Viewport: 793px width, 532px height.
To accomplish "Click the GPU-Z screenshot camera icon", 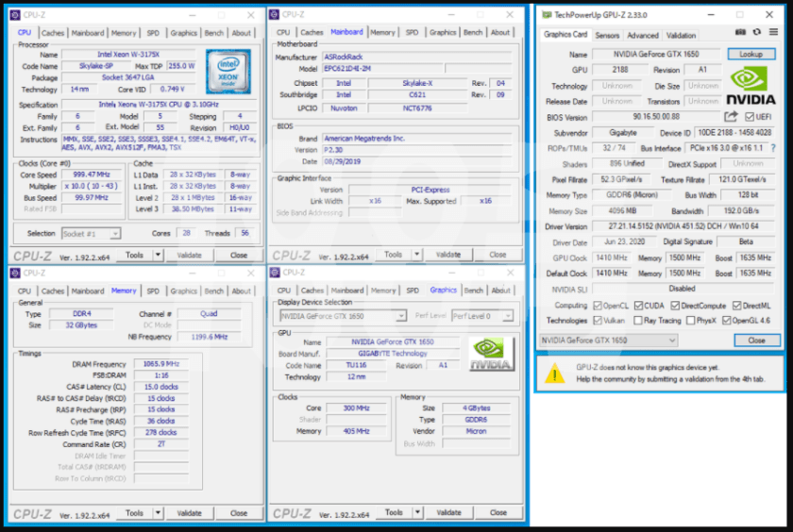I will coord(740,32).
